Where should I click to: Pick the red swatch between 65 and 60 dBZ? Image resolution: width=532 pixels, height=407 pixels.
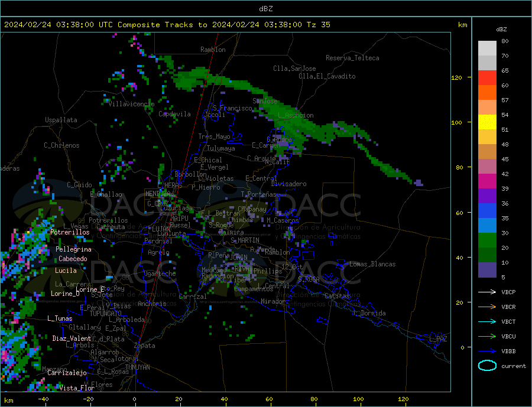click(x=487, y=77)
